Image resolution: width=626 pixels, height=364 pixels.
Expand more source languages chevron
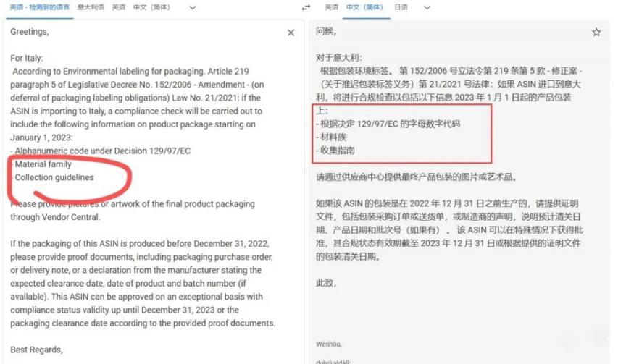coord(193,7)
